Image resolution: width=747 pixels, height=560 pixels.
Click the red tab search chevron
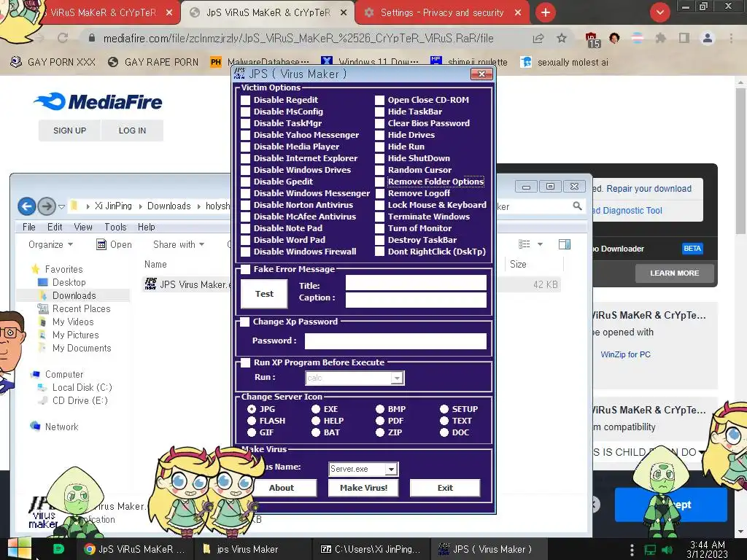pyautogui.click(x=659, y=12)
